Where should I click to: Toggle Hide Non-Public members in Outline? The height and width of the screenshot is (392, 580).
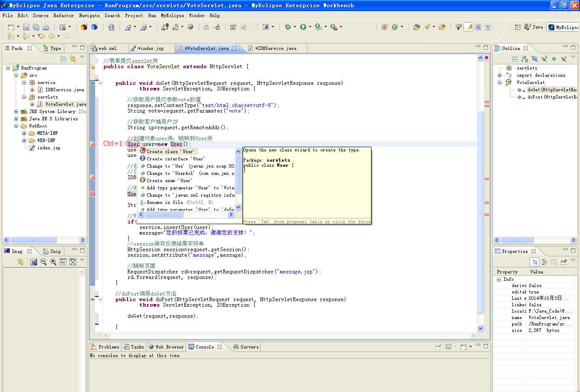554,59
